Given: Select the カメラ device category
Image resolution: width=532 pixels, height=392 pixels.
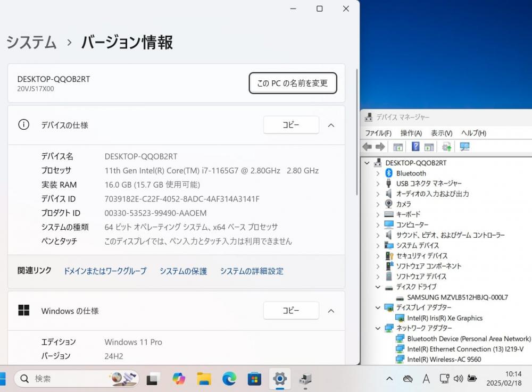Looking at the screenshot, I should [x=403, y=204].
